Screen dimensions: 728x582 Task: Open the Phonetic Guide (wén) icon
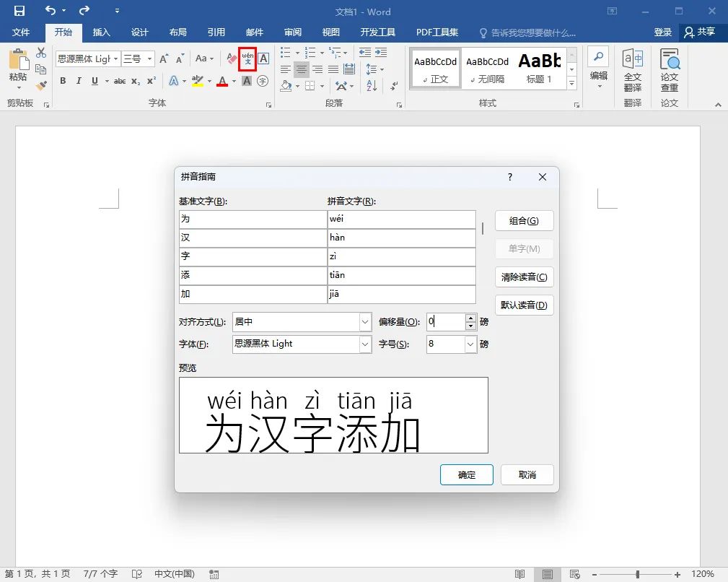[247, 58]
